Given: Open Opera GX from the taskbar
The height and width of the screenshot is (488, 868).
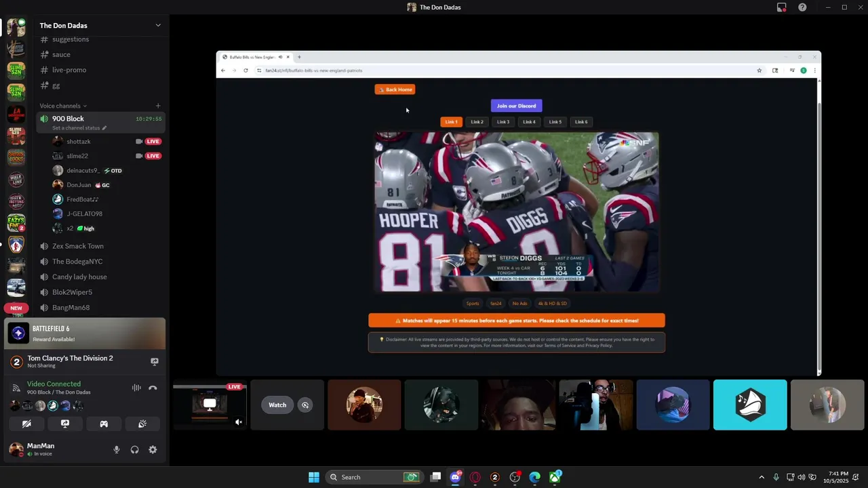Looking at the screenshot, I should coord(475,477).
